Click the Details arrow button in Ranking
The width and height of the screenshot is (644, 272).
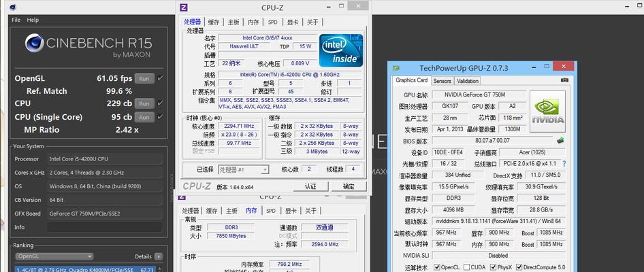tap(159, 256)
